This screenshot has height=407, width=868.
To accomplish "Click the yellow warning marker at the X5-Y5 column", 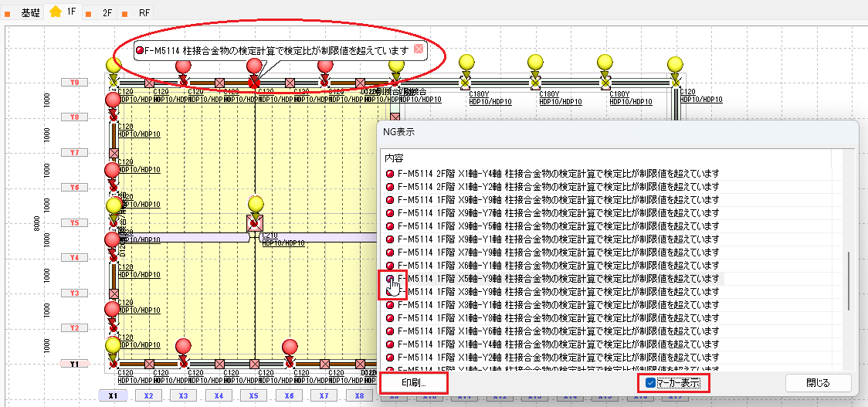I will point(256,204).
